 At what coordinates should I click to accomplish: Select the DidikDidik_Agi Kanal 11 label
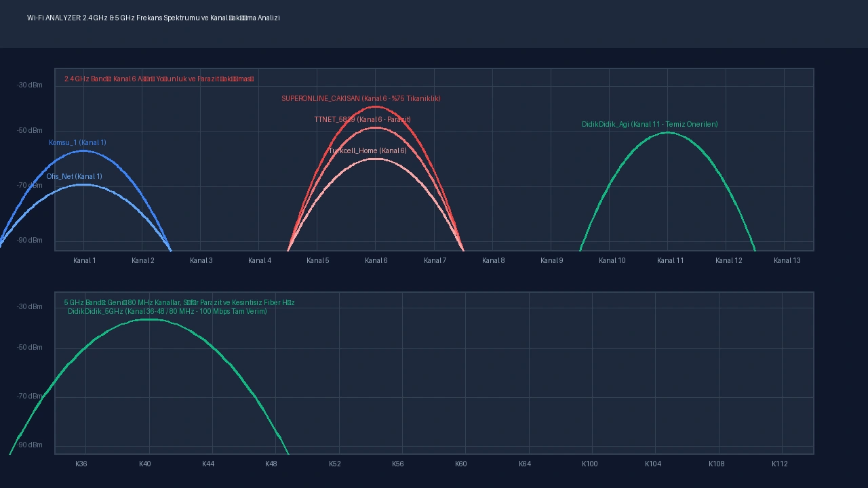pyautogui.click(x=650, y=124)
